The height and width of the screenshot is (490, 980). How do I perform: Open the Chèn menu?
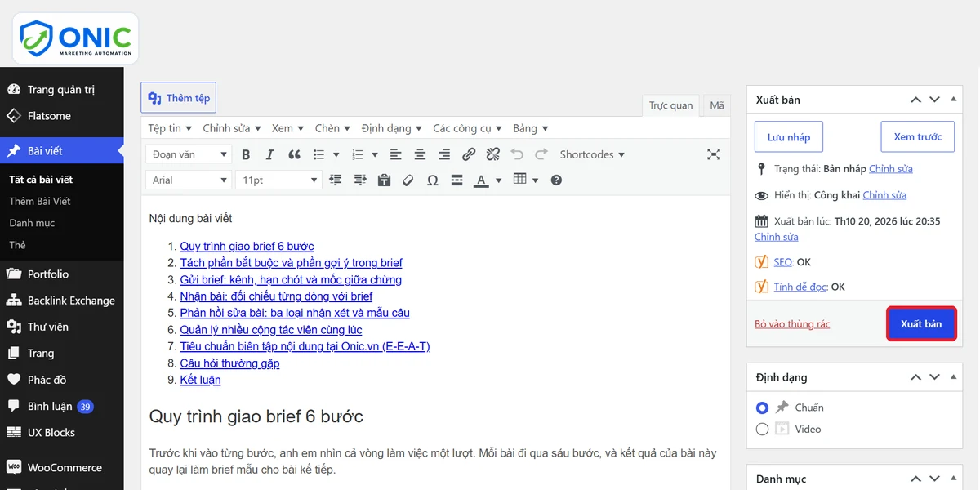click(x=333, y=128)
